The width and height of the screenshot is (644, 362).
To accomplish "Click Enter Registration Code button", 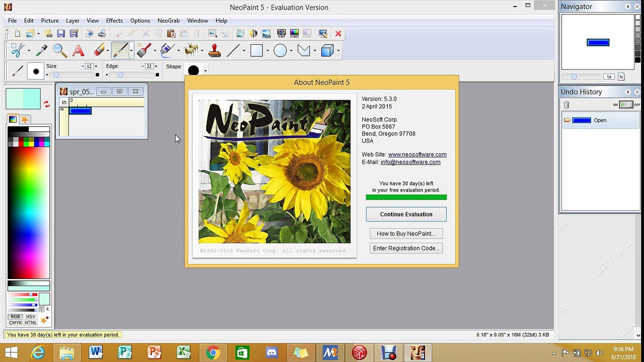I will pos(406,248).
